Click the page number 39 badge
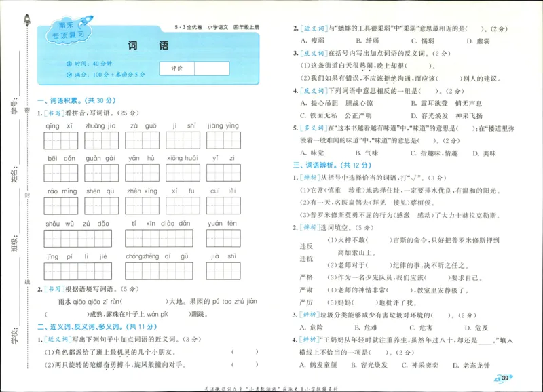Viewport: 543px width, 392px height. point(504,378)
